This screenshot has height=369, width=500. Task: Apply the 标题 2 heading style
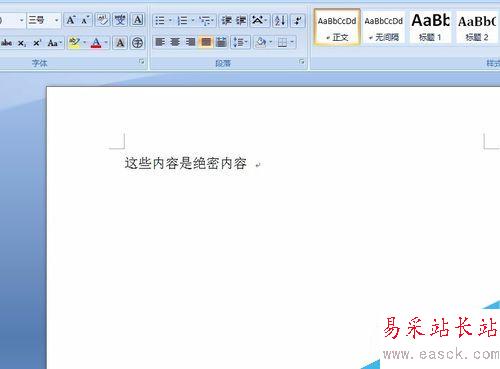coord(477,27)
